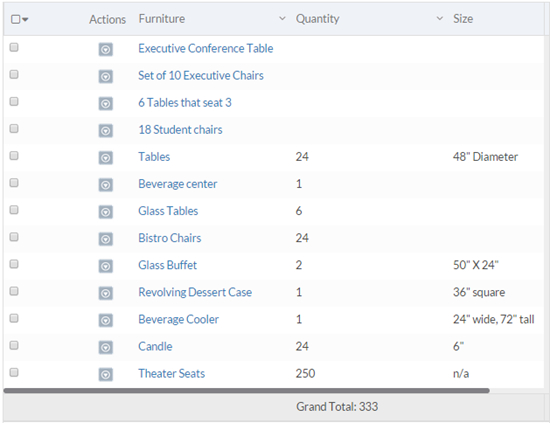
Task: Click the n/a size cell
Action: click(x=461, y=374)
